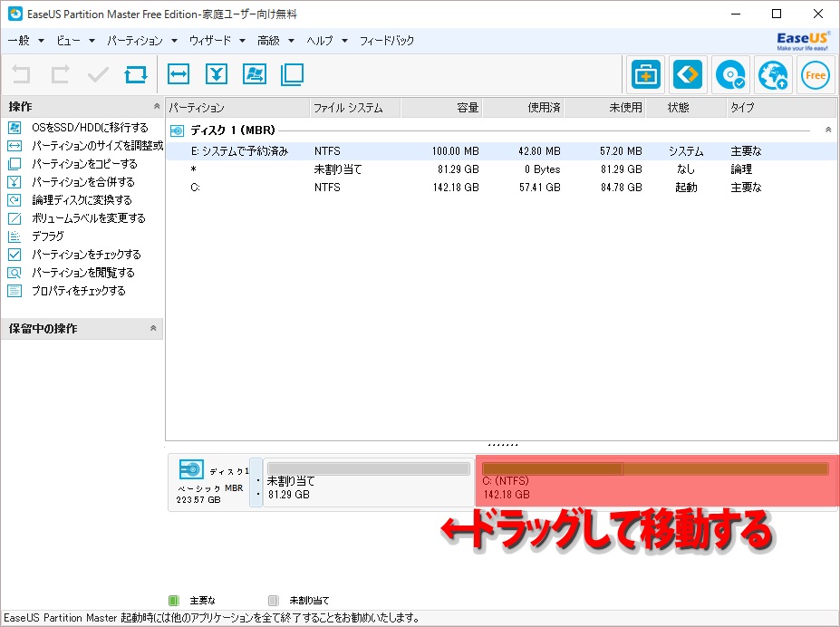Click the EaseUS logo in the menu bar
This screenshot has height=627, width=840.
(803, 41)
